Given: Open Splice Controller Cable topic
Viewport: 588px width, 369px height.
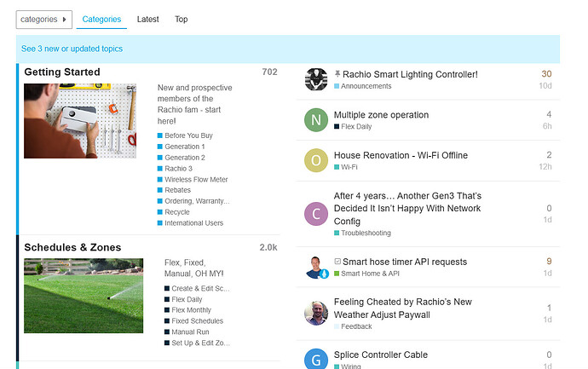Looking at the screenshot, I should click(381, 355).
